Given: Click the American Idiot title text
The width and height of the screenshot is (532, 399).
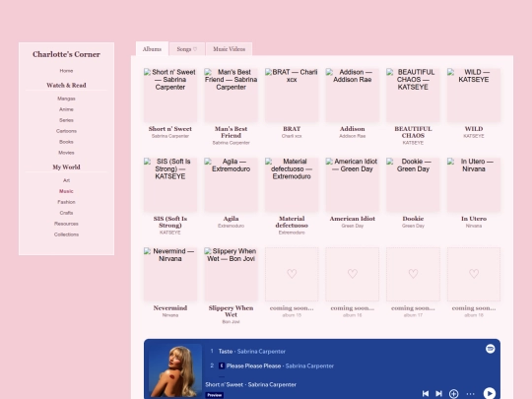Looking at the screenshot, I should coord(352,219).
